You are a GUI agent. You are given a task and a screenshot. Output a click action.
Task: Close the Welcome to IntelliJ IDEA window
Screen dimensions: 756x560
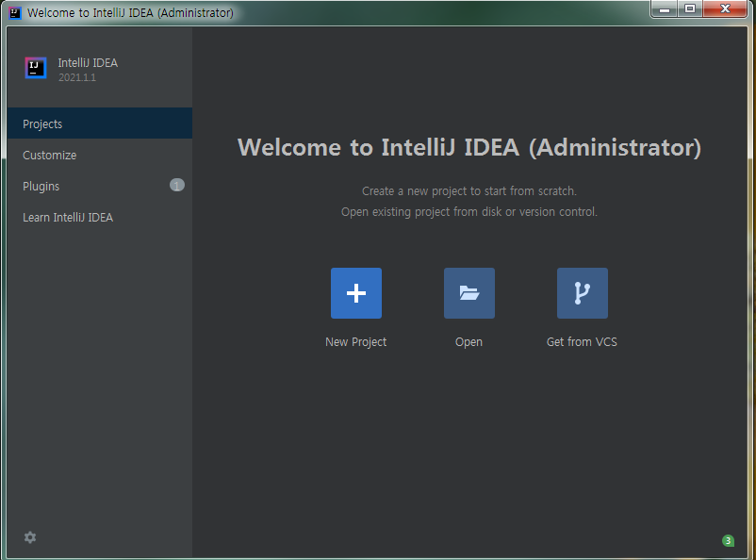pos(725,8)
